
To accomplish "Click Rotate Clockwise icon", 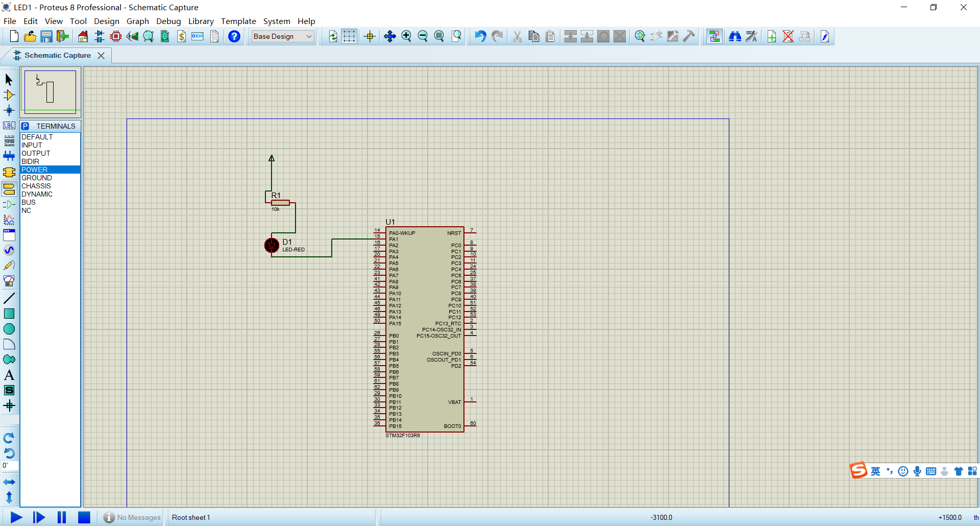I will tap(9, 438).
